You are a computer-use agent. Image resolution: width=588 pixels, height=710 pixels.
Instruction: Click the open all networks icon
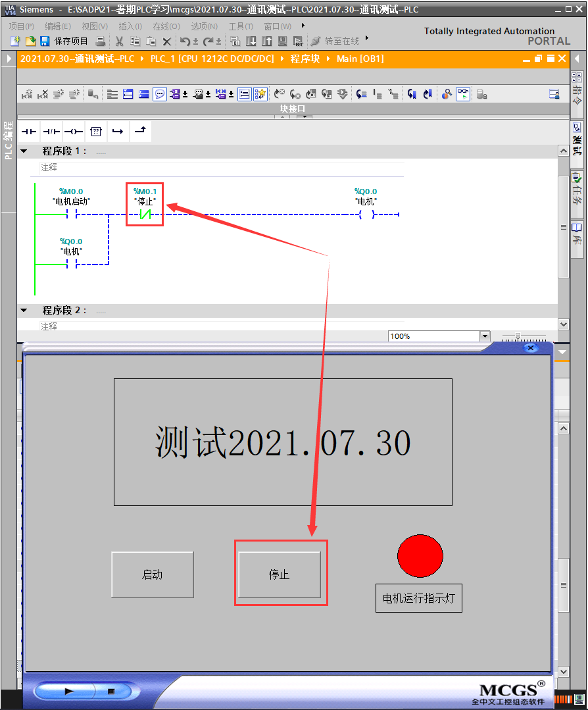point(128,94)
